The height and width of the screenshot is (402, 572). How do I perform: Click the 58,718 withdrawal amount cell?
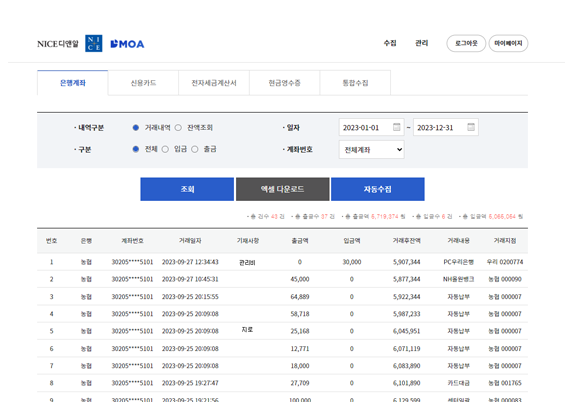point(300,314)
